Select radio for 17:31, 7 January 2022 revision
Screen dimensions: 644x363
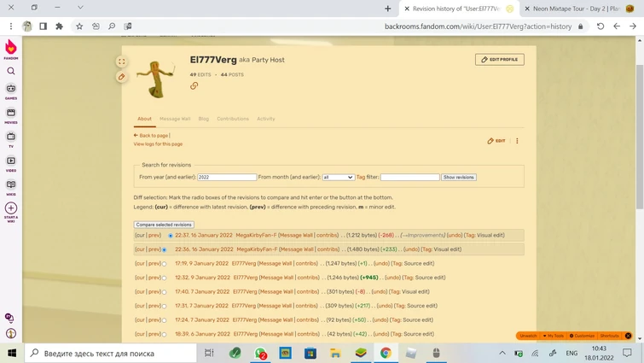[165, 307]
